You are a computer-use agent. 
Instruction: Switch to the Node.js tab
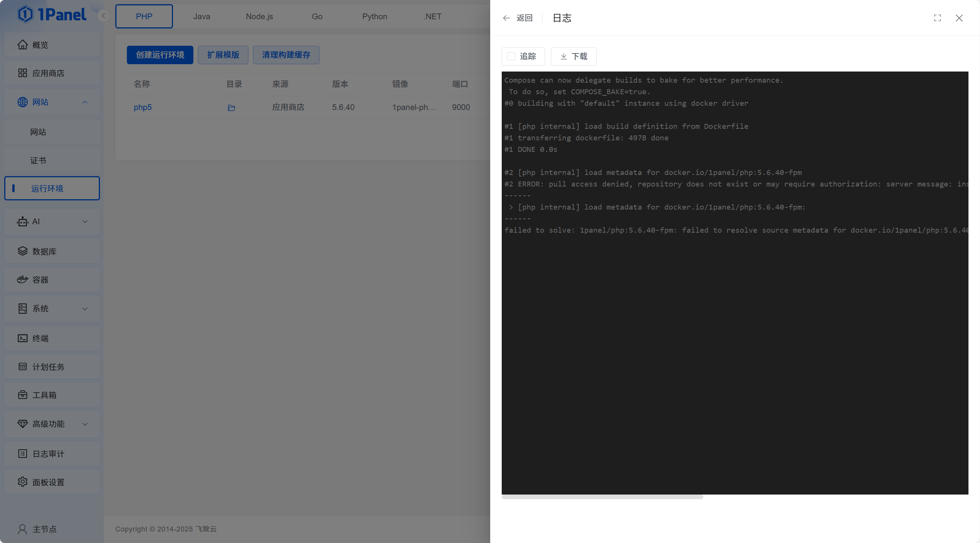[260, 17]
